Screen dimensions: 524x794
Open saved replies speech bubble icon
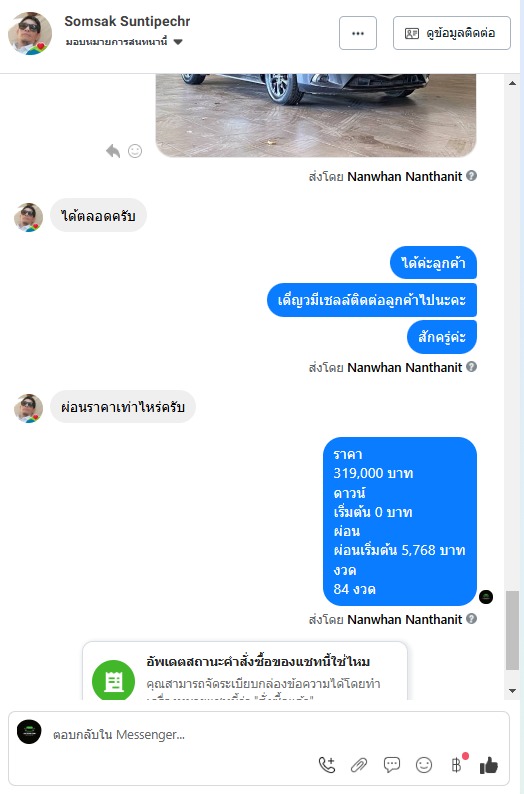click(392, 764)
